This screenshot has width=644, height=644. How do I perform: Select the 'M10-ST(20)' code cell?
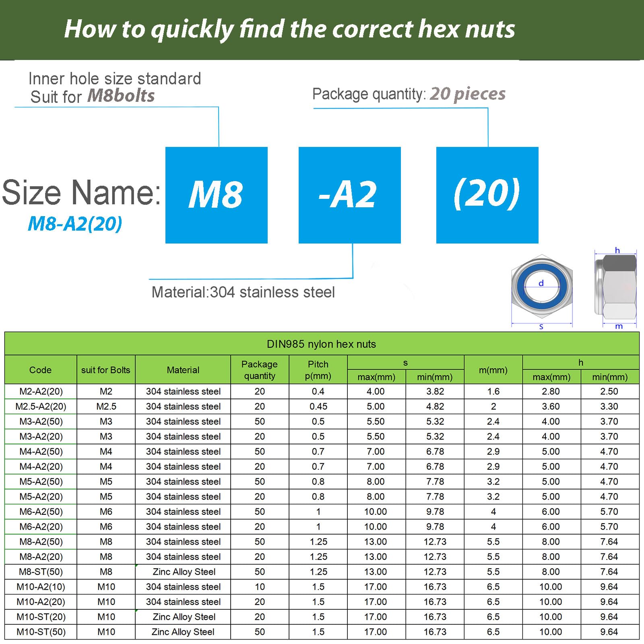coord(41,617)
